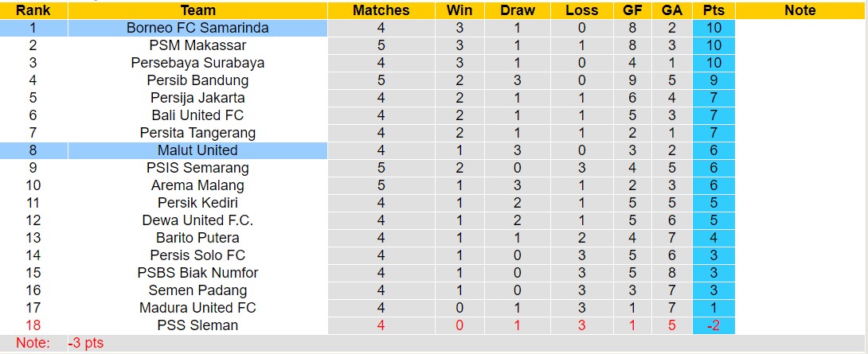Screen dimensions: 868x354
Task: Select the highlighted Malut United row
Action: pyautogui.click(x=197, y=150)
